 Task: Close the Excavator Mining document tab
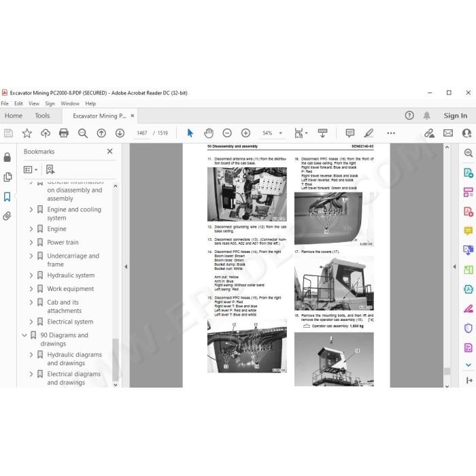coord(133,116)
